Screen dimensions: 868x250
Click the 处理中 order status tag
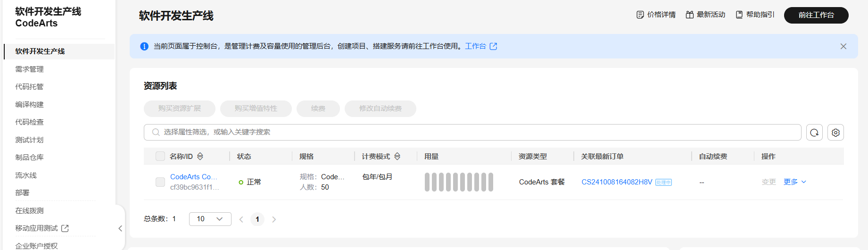(x=663, y=183)
